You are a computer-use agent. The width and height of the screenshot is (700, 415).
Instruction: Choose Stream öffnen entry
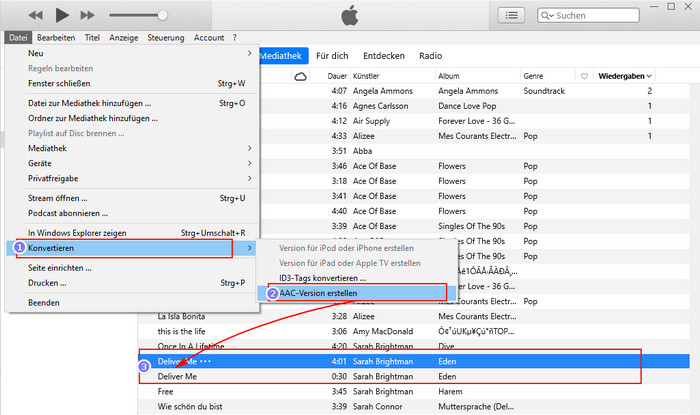132,198
